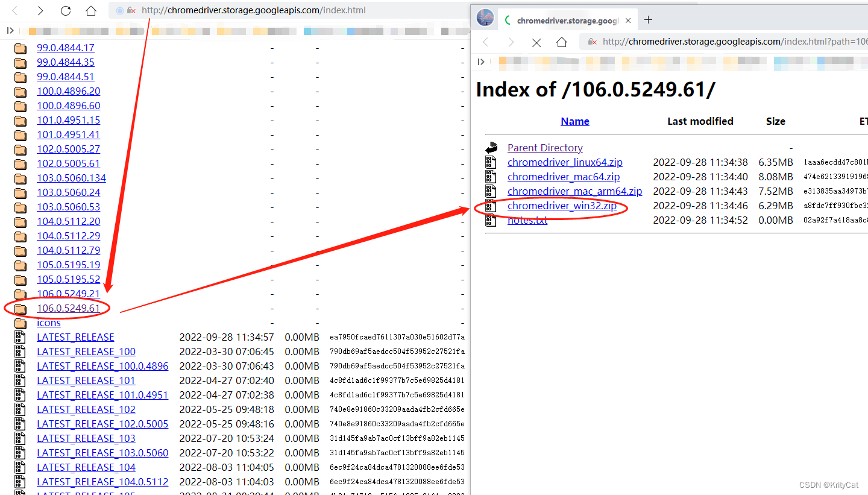Open folder 106.0.5249.21

click(69, 294)
